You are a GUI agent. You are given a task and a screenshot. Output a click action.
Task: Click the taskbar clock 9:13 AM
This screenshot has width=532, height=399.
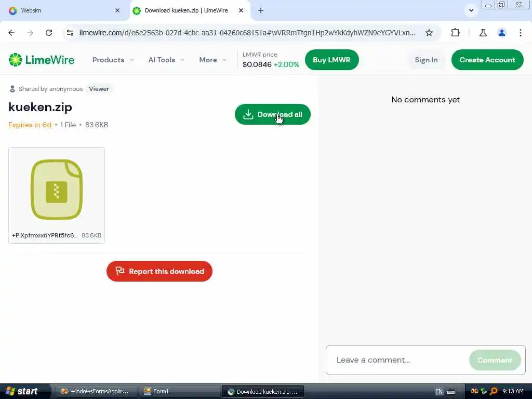point(513,391)
